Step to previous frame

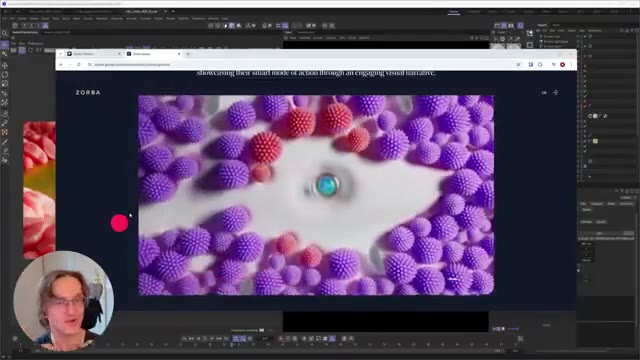click(198, 338)
